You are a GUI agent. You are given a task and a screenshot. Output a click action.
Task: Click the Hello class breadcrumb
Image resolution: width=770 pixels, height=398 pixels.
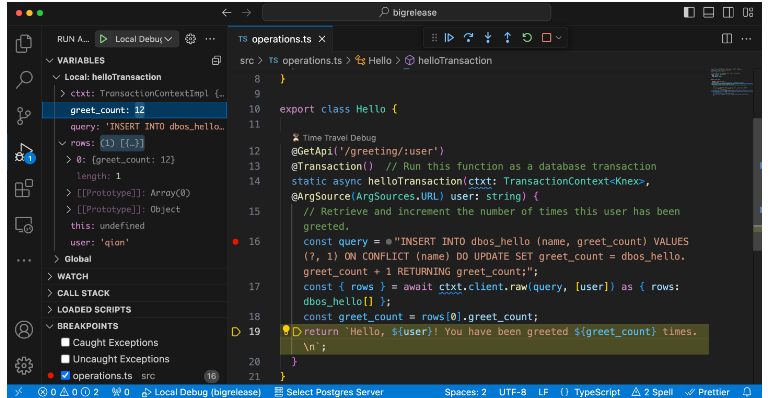pos(374,60)
